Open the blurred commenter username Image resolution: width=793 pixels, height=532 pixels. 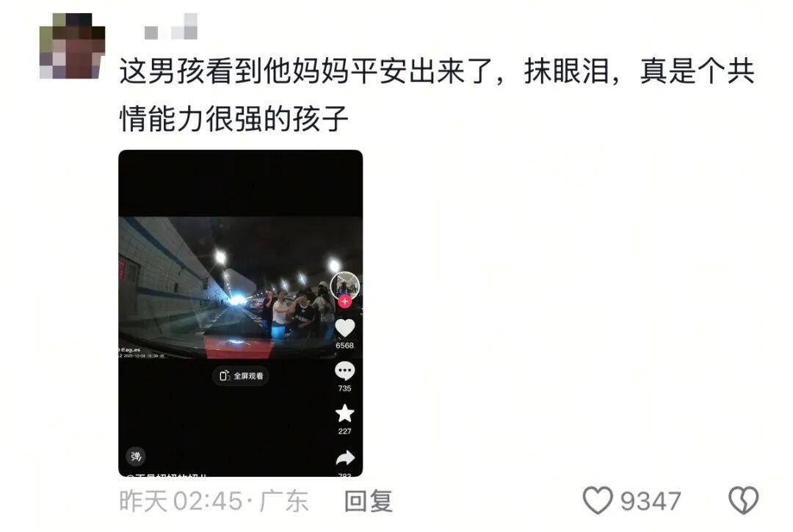tap(171, 27)
